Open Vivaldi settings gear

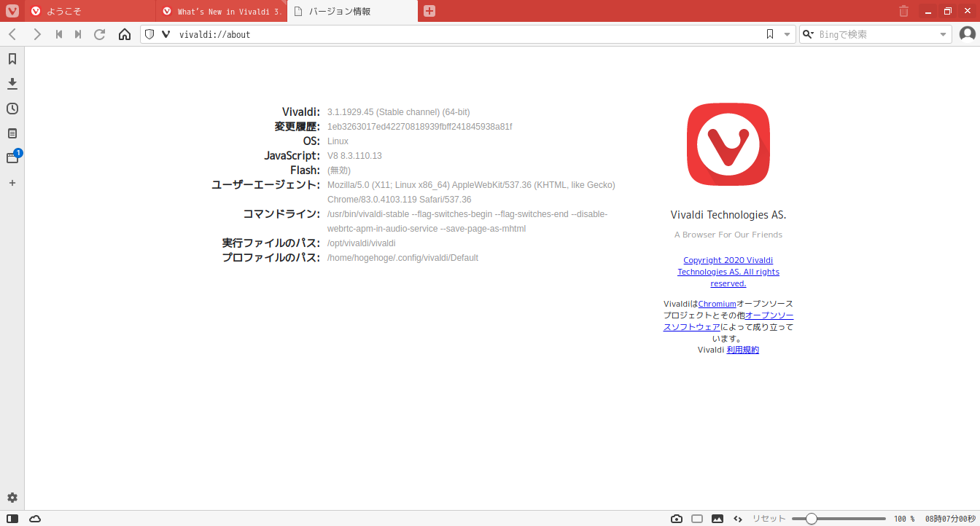tap(12, 498)
